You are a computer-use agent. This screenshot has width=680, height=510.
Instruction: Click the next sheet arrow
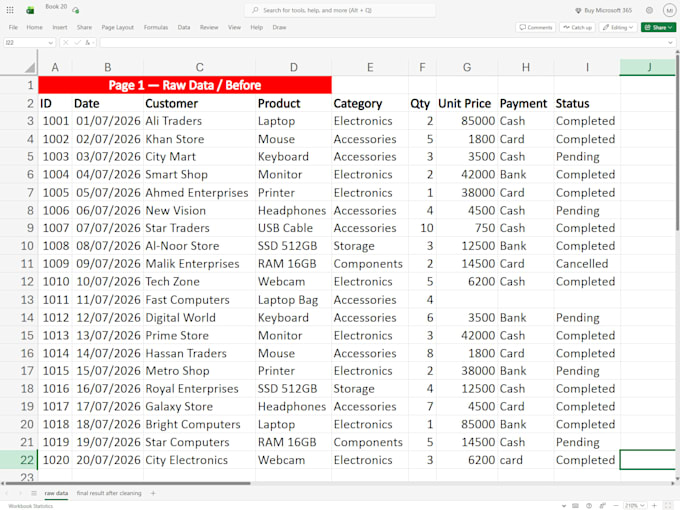pos(20,493)
